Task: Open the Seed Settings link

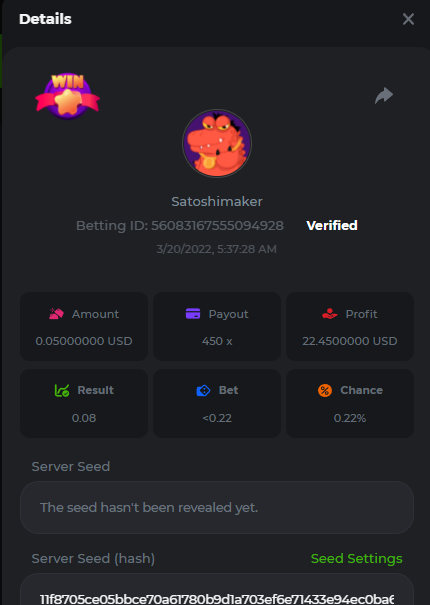Action: pyautogui.click(x=356, y=558)
